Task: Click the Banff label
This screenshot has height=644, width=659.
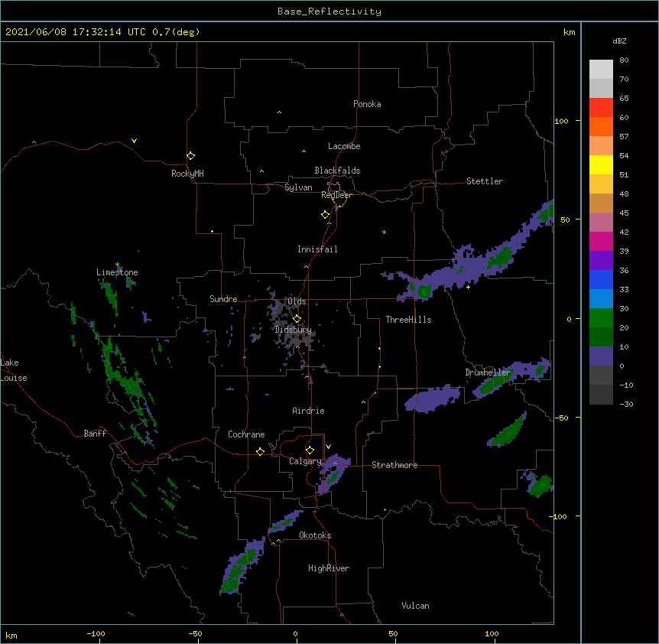Action: click(95, 434)
